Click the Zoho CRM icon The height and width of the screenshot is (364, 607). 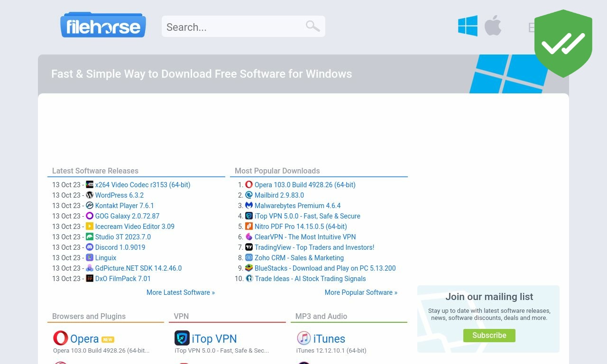point(249,257)
